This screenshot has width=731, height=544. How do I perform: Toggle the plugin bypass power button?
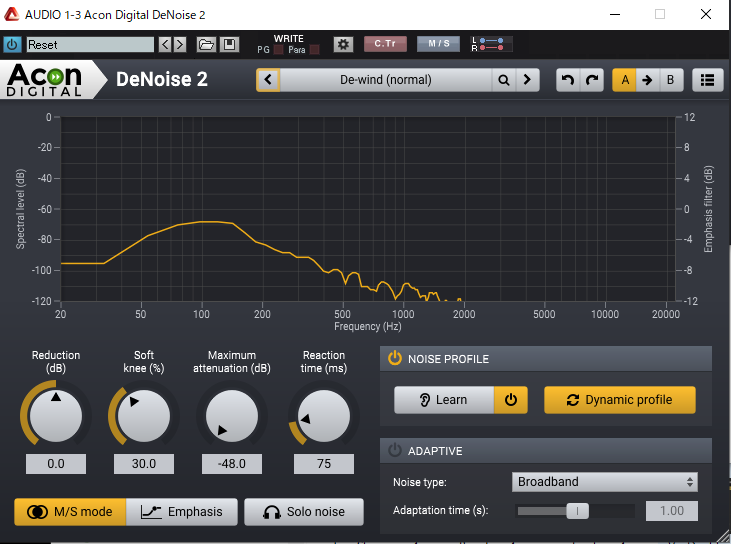click(x=12, y=45)
